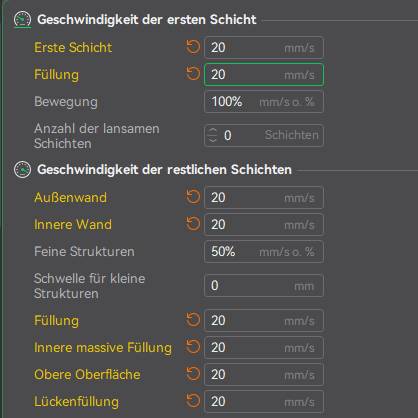
Task: Decrease Anzahl der lansamen Schichten count
Action: 213,139
